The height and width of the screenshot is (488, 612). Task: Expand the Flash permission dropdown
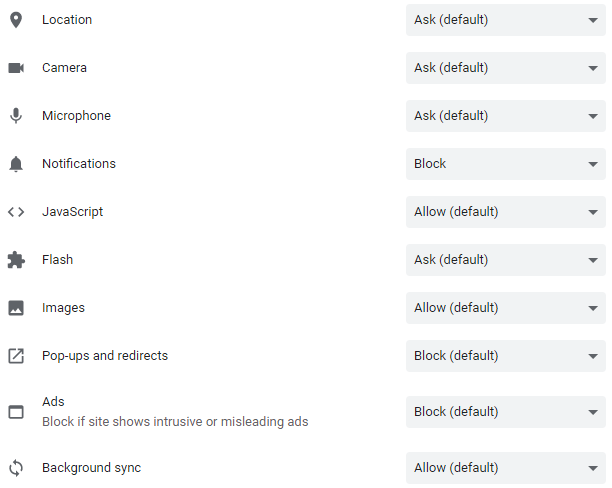(505, 260)
